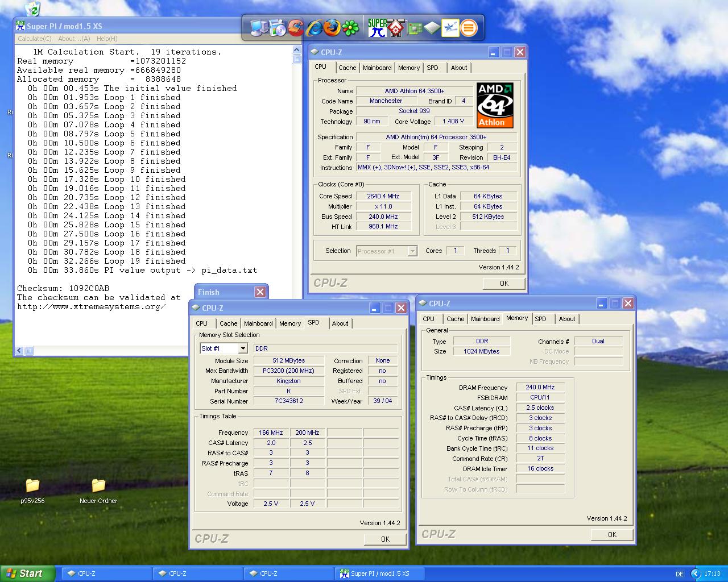The image size is (728, 582).
Task: Expand the Slot #1 dropdown
Action: 243,348
